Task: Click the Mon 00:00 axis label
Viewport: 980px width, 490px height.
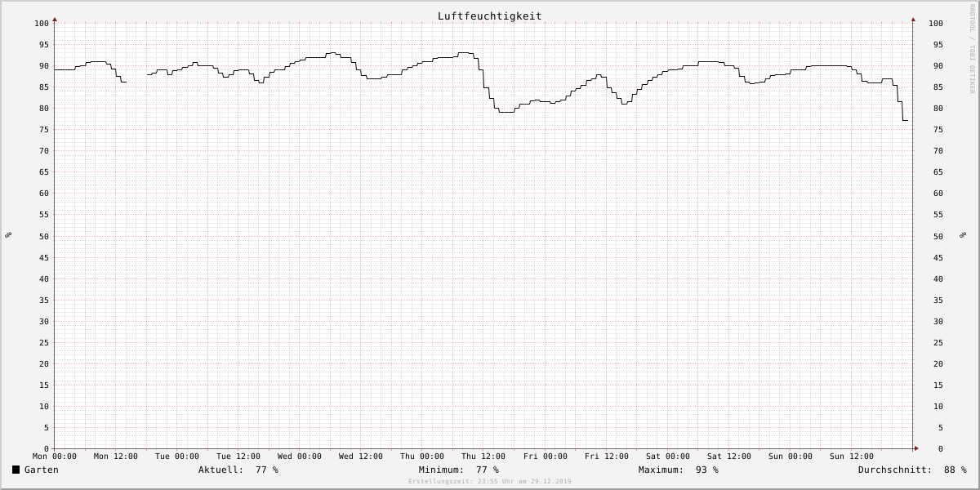Action: pos(55,457)
